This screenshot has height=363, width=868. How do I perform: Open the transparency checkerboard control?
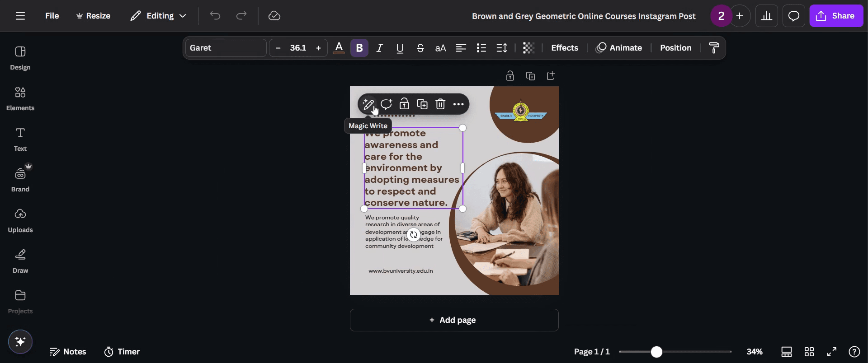pos(528,48)
